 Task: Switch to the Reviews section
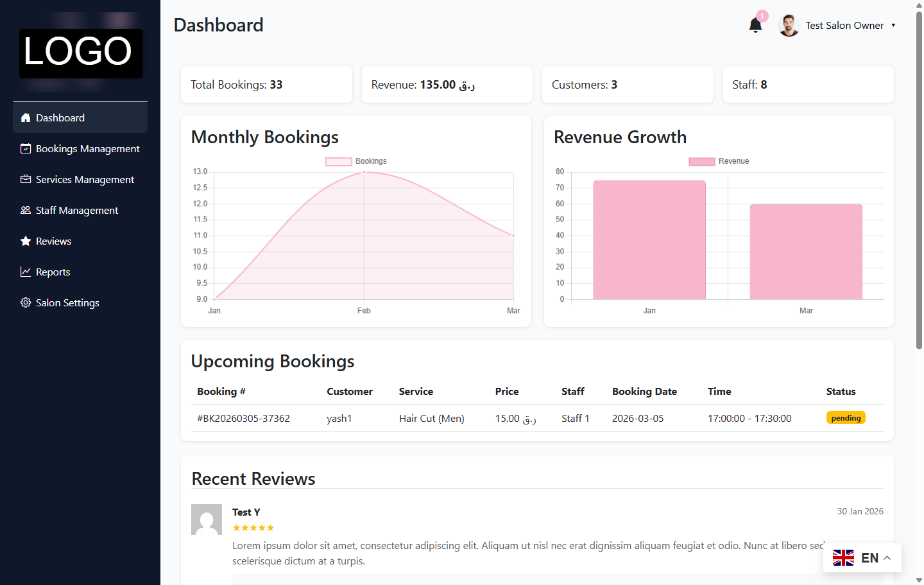(x=53, y=241)
